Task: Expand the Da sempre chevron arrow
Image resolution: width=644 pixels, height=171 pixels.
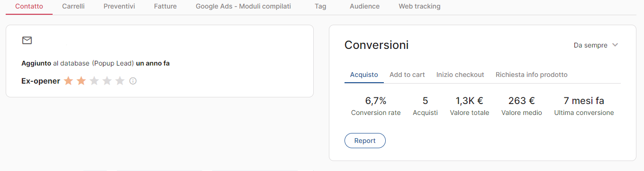Action: [615, 45]
